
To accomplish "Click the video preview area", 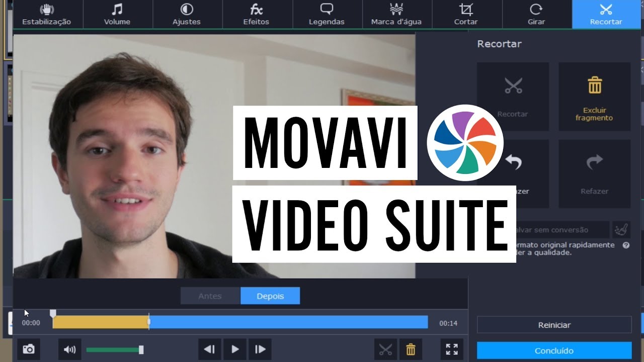I will (x=214, y=156).
